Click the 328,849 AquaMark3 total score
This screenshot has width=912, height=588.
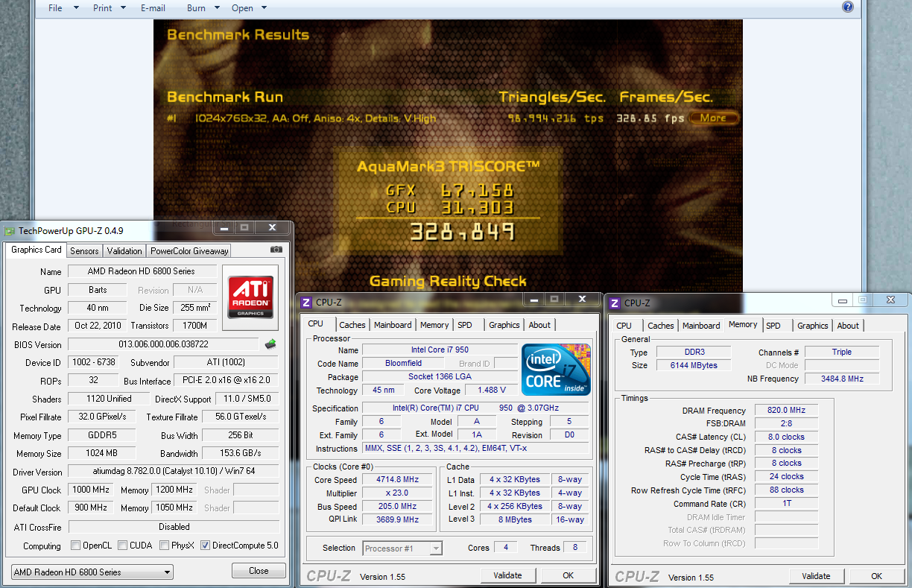coord(462,233)
